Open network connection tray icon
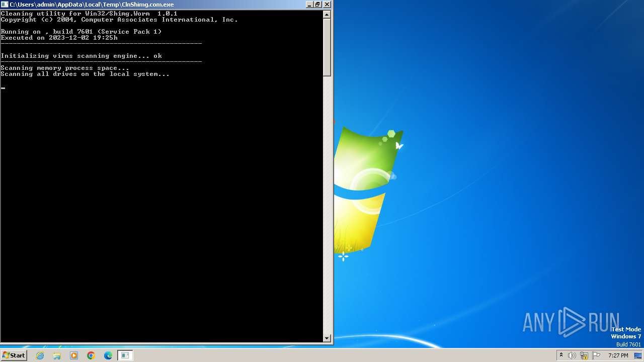Screen dimensions: 644x362 [584, 355]
